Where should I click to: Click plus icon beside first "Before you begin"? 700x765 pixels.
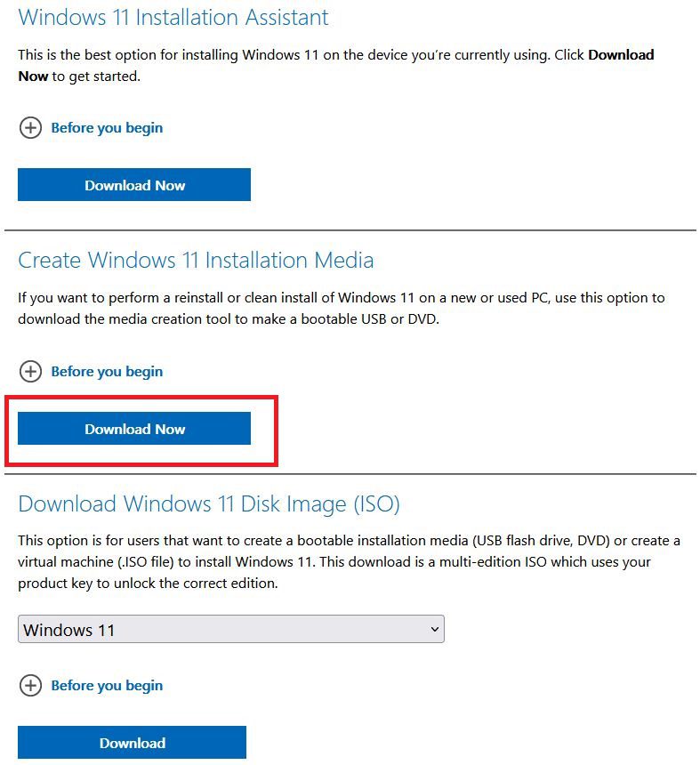[x=31, y=127]
